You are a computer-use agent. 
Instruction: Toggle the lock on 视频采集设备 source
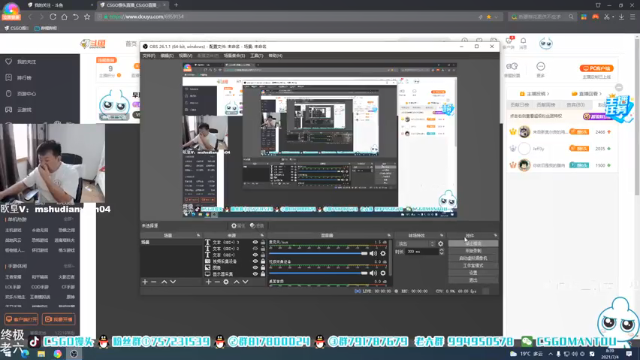263,261
